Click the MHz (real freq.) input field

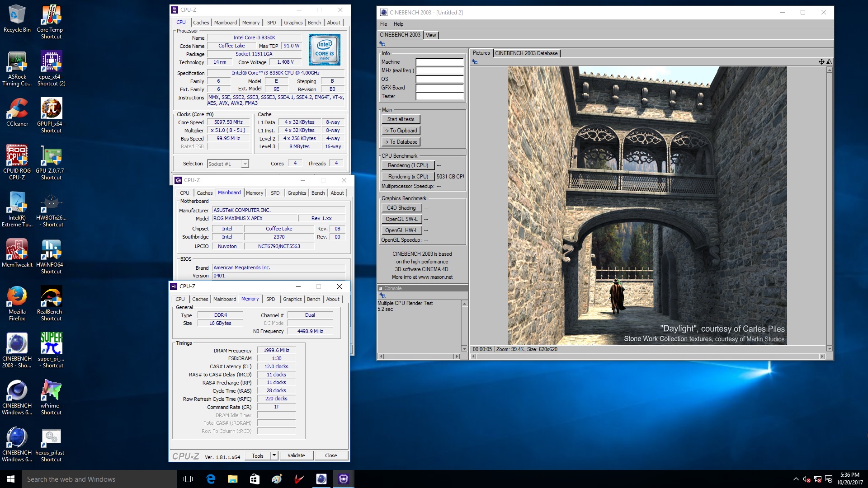[x=439, y=70]
